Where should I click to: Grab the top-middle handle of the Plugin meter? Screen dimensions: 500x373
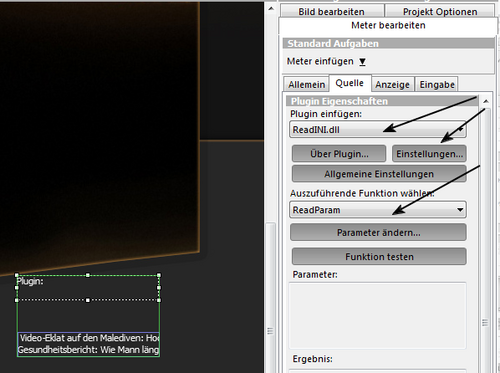click(x=88, y=275)
